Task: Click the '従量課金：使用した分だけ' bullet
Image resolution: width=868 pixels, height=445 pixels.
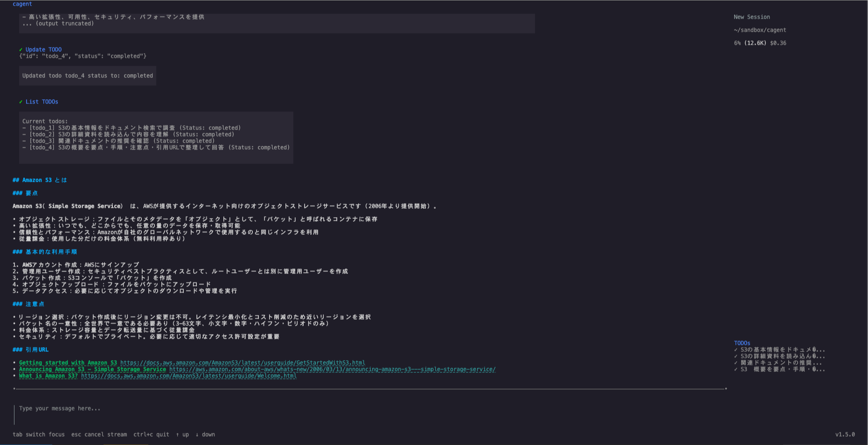Action: (99, 239)
